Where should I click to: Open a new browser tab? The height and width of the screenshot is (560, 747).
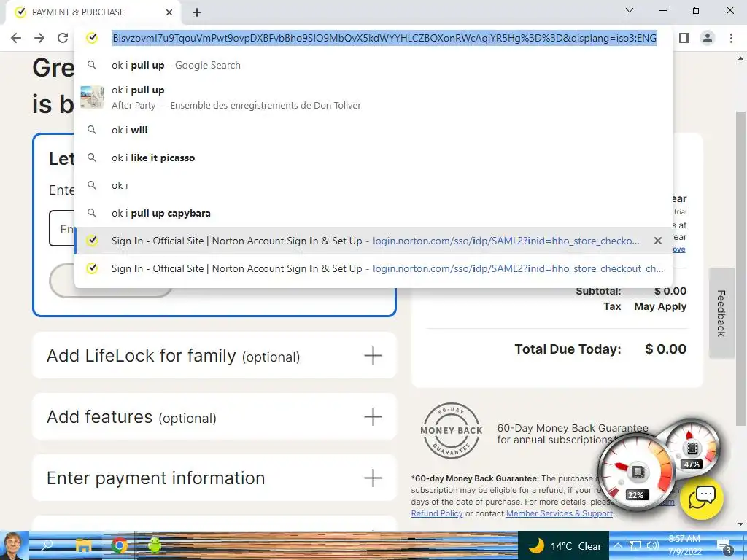pyautogui.click(x=197, y=12)
